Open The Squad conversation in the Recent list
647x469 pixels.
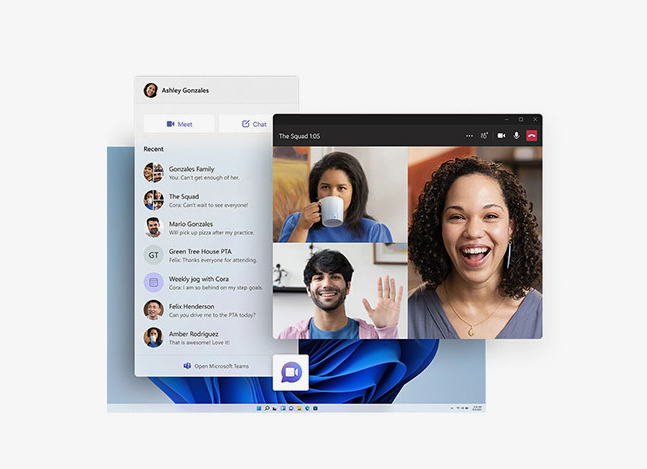click(x=204, y=200)
